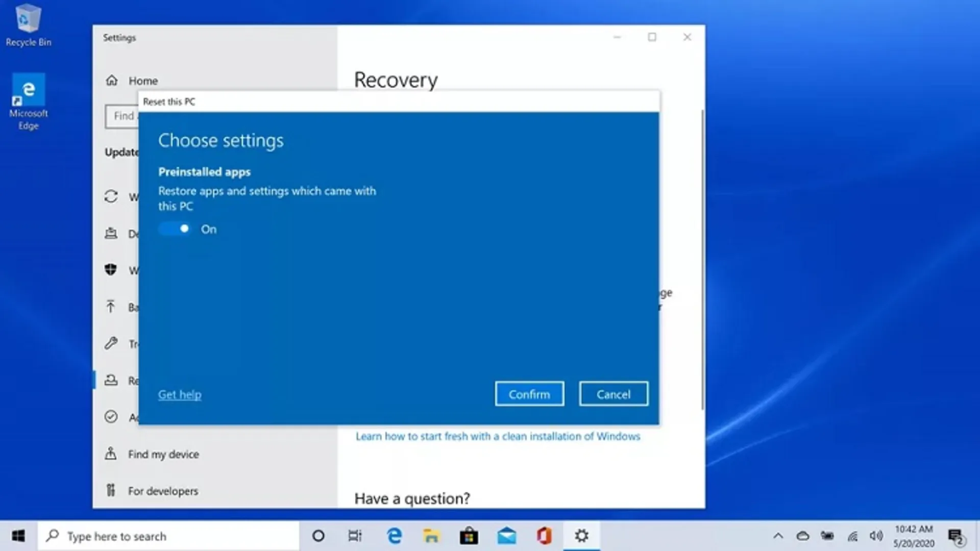Screen dimensions: 980x551
Task: Cancel the Reset this PC dialog
Action: point(614,394)
